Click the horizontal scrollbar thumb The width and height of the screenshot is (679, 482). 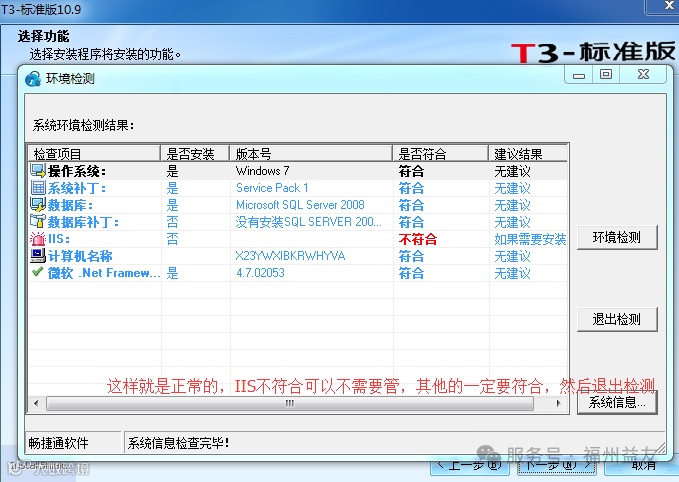click(x=290, y=403)
